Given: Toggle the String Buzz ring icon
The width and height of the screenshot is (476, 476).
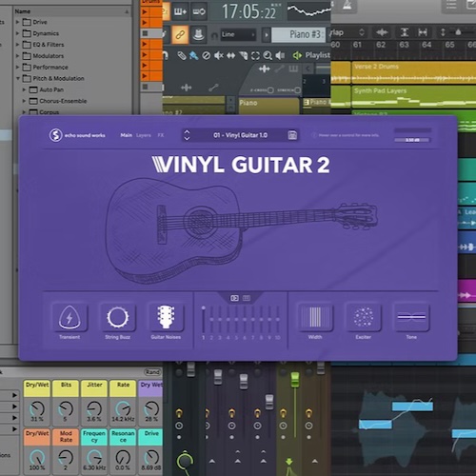Looking at the screenshot, I should pos(117,317).
